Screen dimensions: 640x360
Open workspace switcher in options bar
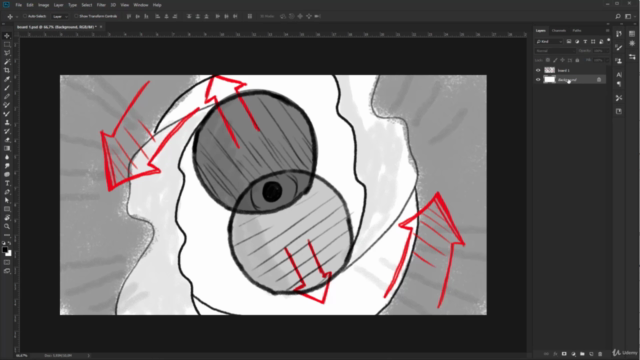tap(628, 16)
